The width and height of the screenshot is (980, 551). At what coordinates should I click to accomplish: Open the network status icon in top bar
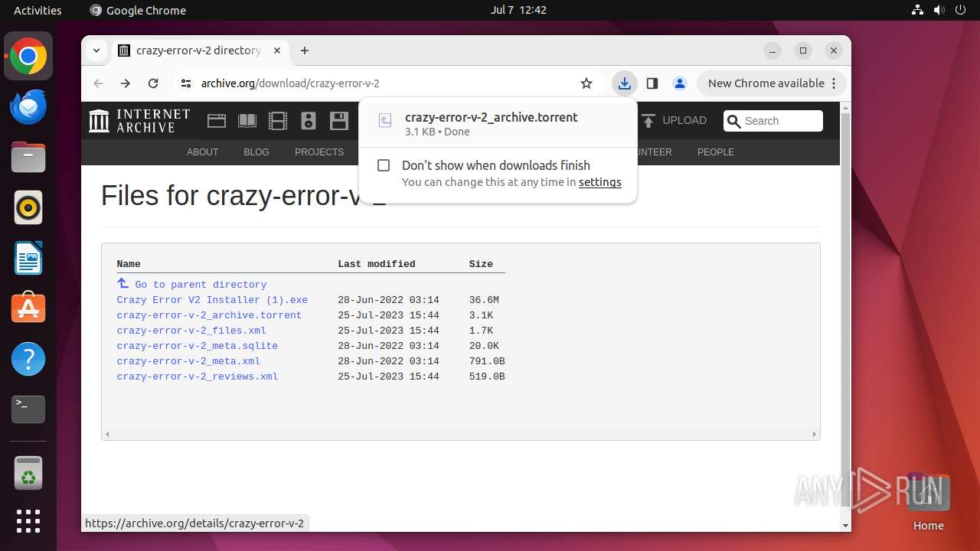pos(917,10)
